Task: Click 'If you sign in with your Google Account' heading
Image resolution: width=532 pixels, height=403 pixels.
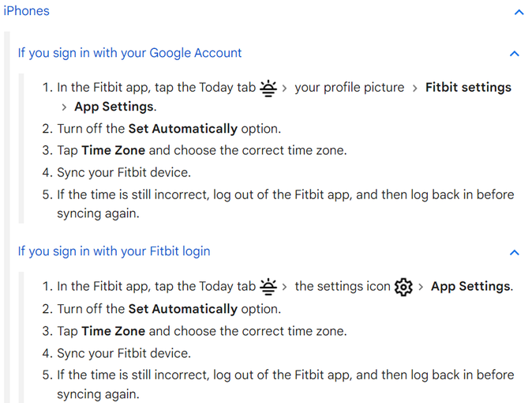Action: (129, 53)
